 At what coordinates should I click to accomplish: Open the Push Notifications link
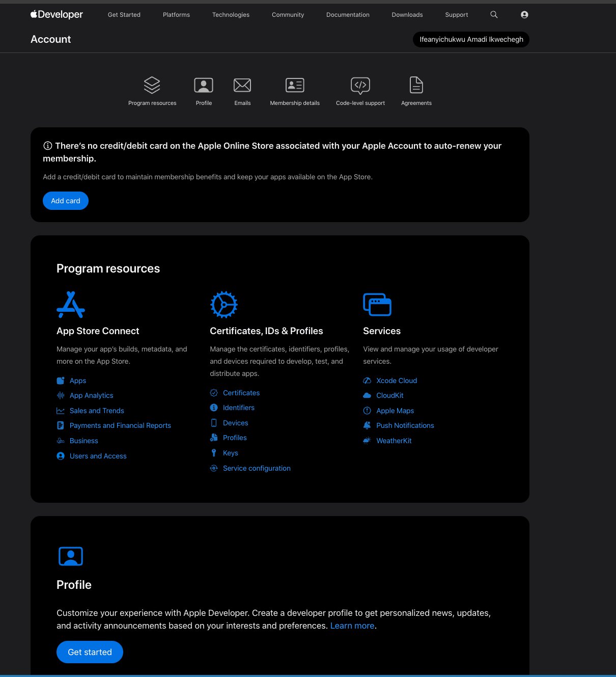(405, 425)
